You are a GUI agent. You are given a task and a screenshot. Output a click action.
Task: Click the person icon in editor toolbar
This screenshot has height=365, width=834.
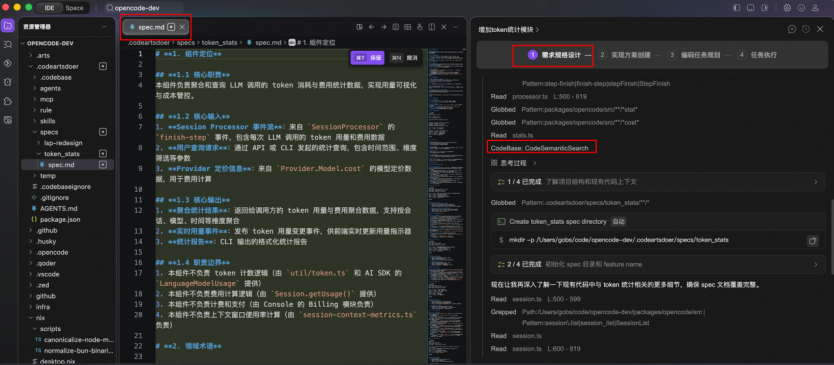(419, 27)
